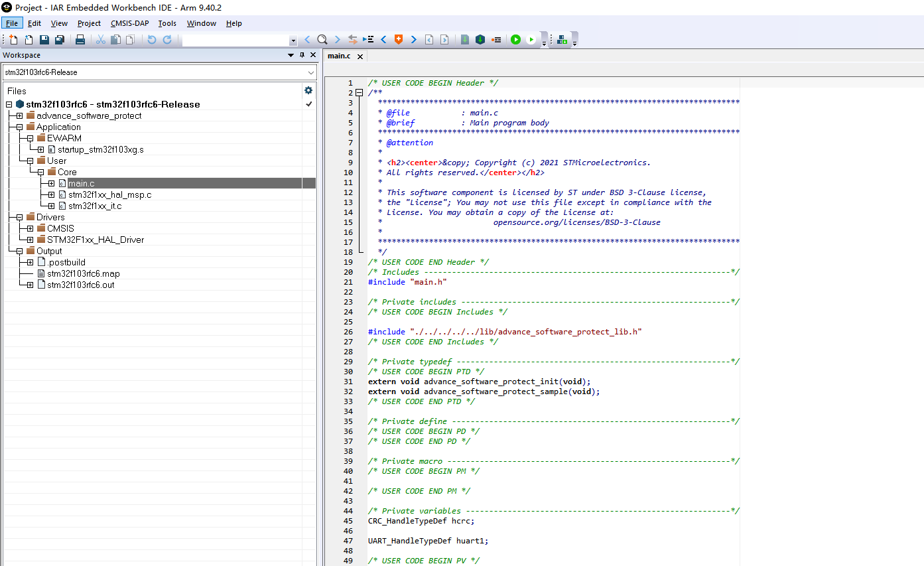This screenshot has height=566, width=924.
Task: Select stm32f1xx_it.c in workspace tree
Action: coord(94,206)
